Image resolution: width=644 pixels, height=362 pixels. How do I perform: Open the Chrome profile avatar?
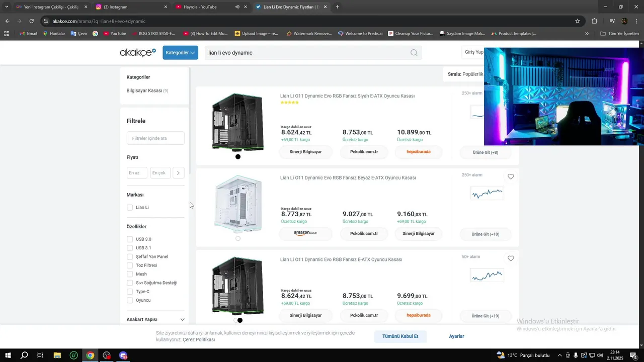click(x=624, y=21)
